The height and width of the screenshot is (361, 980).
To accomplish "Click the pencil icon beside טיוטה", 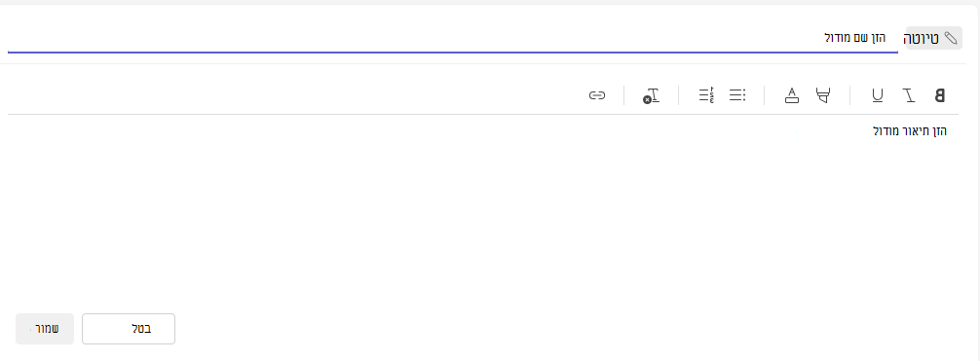I will click(x=950, y=38).
